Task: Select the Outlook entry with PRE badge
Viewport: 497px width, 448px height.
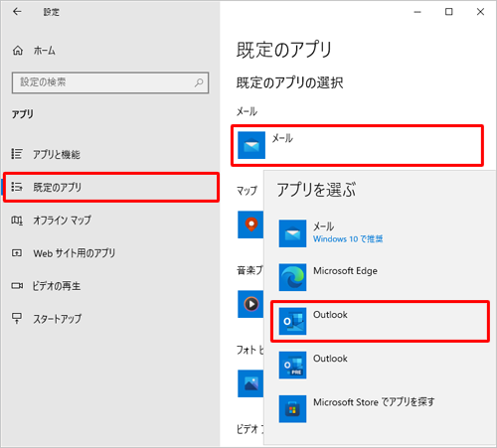Action: (x=380, y=365)
